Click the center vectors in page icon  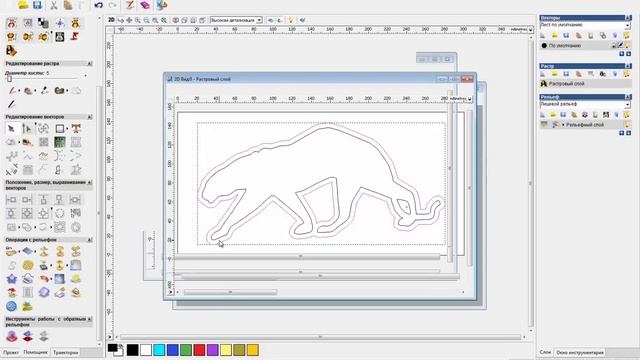pos(27,213)
